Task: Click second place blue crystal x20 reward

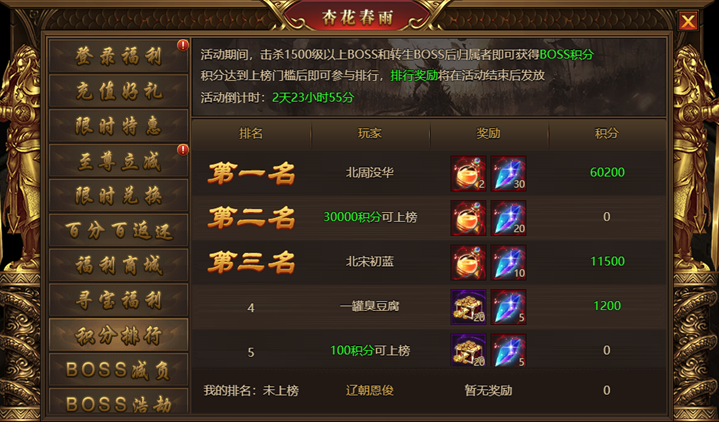Action: 509,218
